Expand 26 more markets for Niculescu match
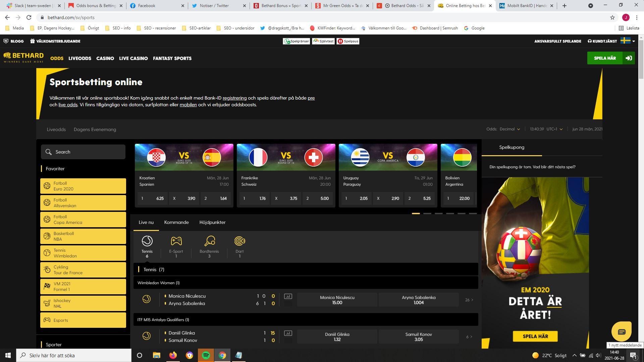The width and height of the screenshot is (644, 362). coord(469,300)
